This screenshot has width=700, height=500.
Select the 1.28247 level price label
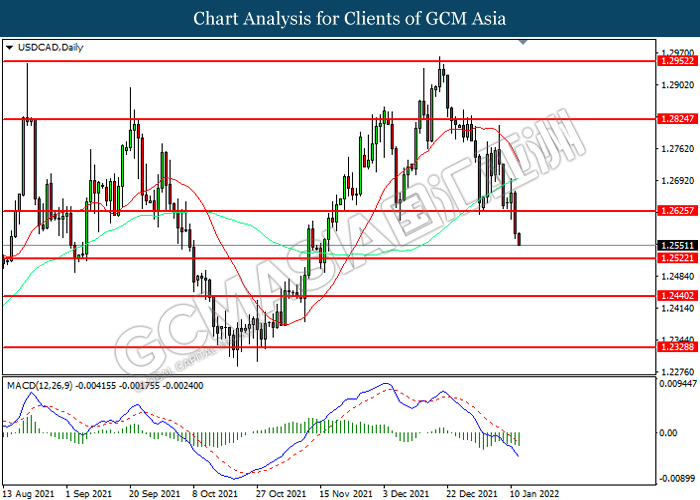677,119
